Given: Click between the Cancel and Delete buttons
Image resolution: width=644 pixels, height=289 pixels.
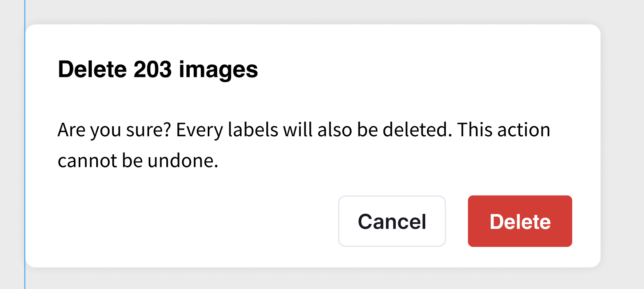Looking at the screenshot, I should pyautogui.click(x=456, y=221).
